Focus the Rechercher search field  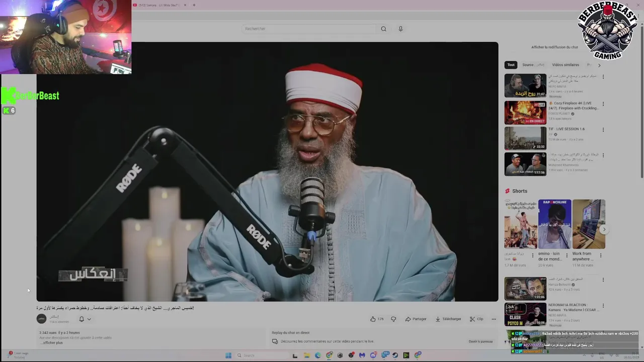(x=309, y=29)
